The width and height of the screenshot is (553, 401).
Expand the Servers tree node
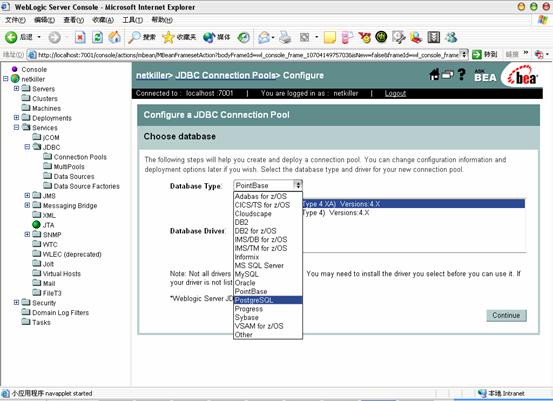16,89
